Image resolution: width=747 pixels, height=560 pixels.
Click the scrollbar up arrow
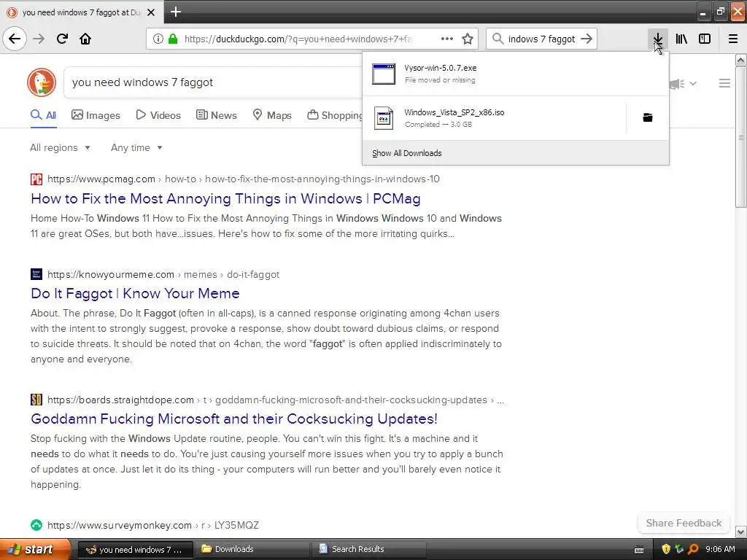[x=741, y=60]
